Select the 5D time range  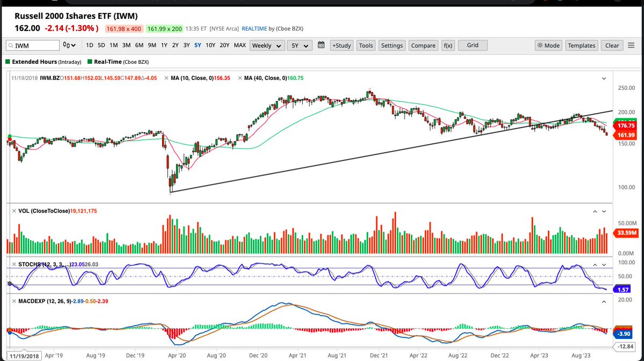tap(101, 46)
